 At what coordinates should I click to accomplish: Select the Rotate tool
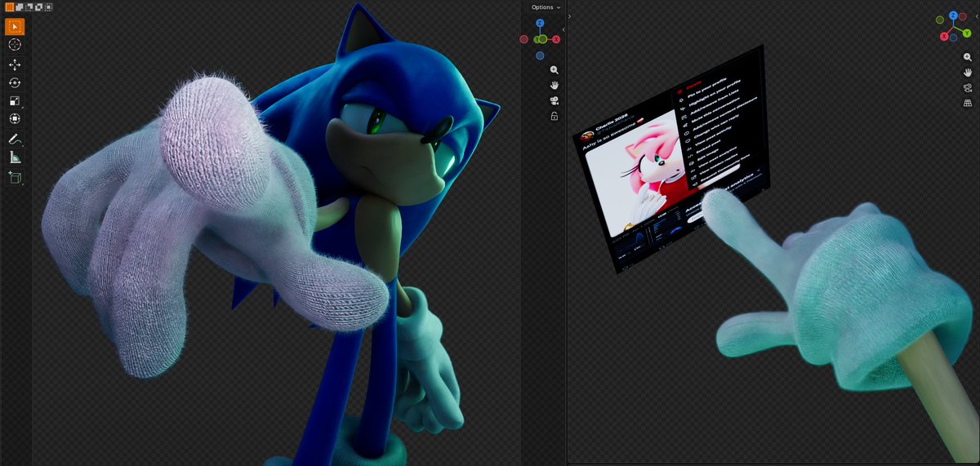pos(15,82)
